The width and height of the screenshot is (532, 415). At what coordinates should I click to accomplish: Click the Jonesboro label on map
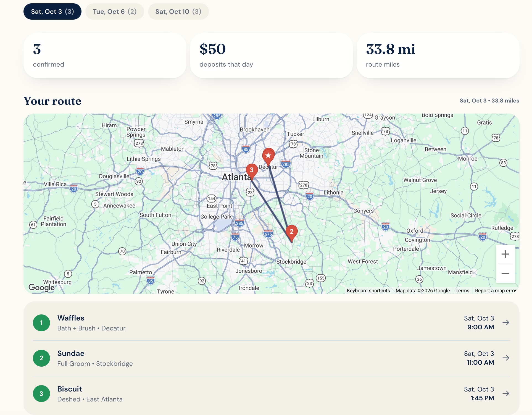tap(249, 271)
